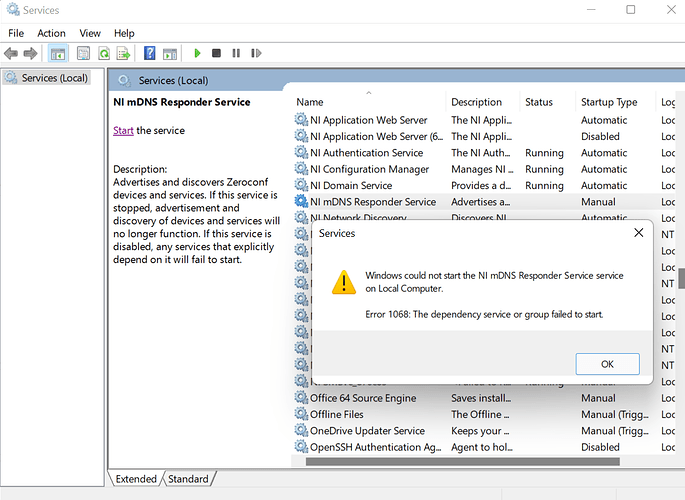
Task: Click the Refresh toolbar icon
Action: (x=104, y=53)
